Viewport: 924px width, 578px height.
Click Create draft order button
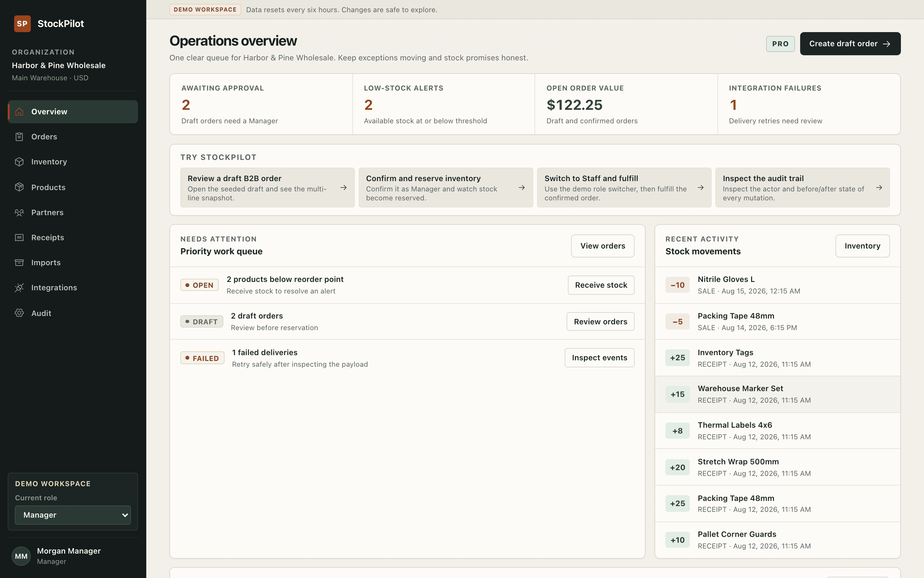(850, 44)
